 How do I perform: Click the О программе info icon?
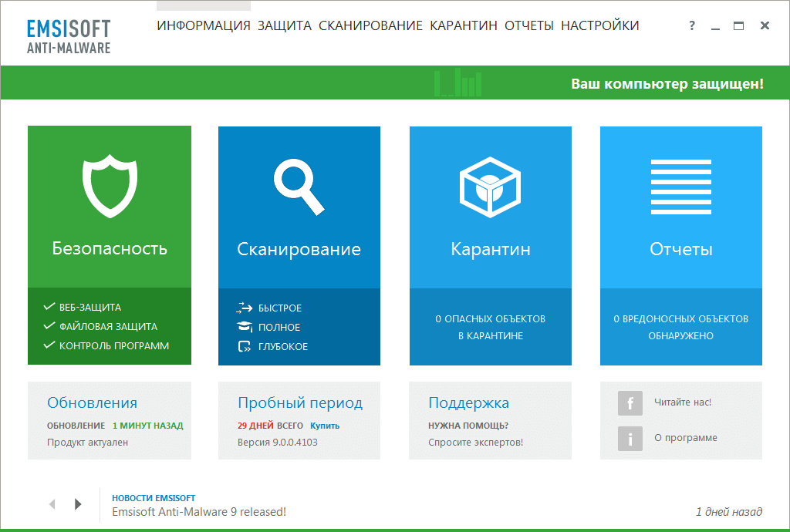coord(630,438)
